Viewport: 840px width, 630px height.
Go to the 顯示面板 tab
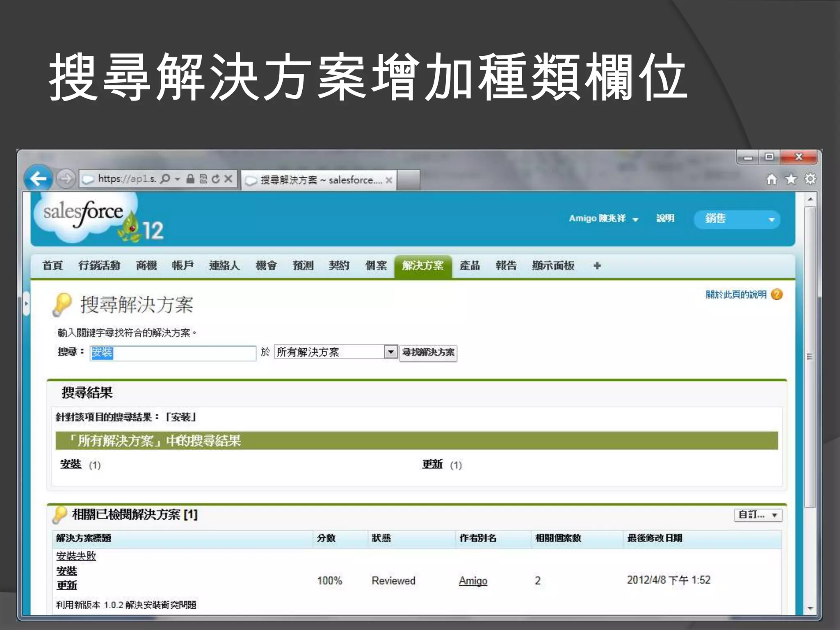(x=553, y=266)
